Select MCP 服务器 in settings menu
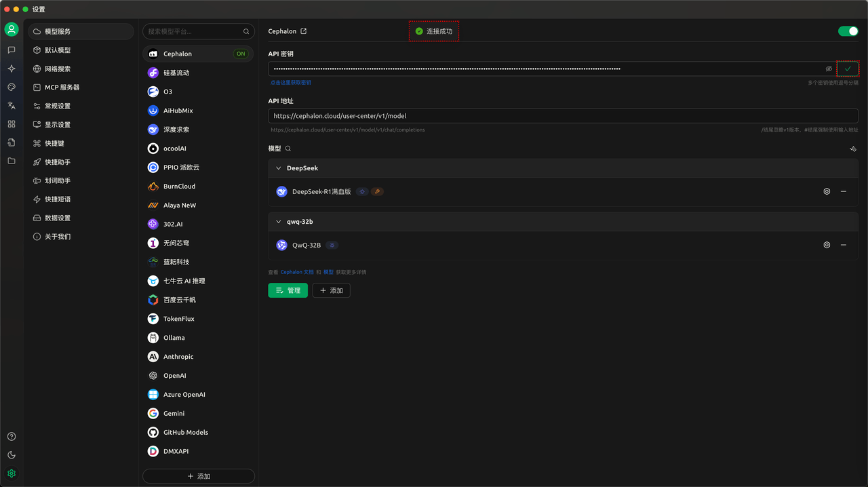 point(62,87)
